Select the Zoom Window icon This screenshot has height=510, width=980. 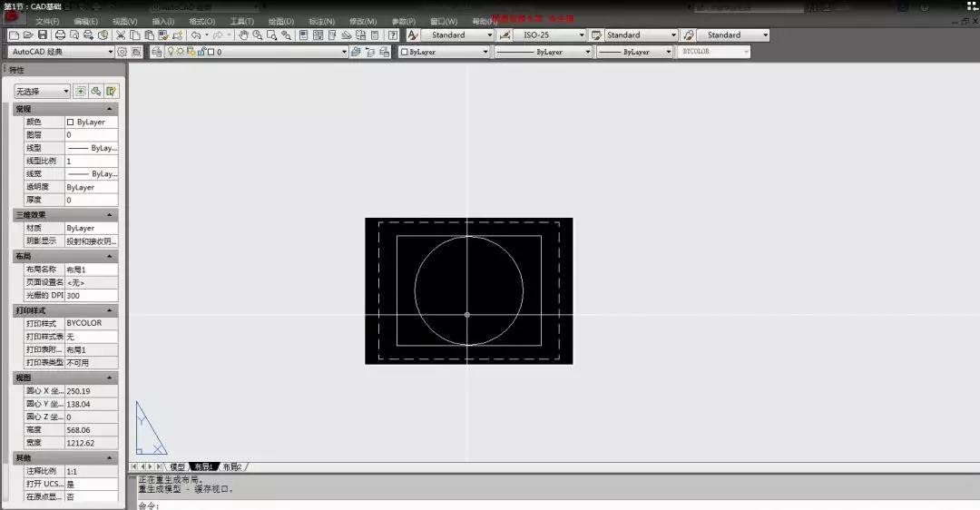[x=272, y=35]
